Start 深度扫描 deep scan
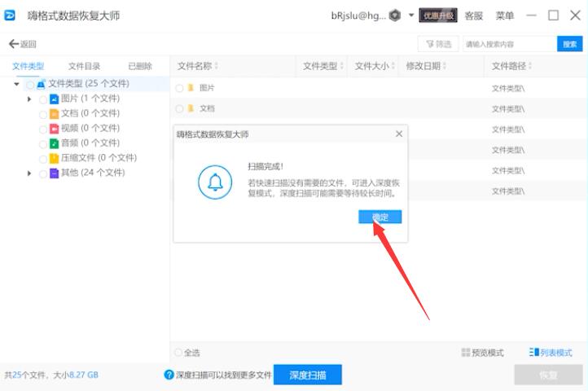588x391 pixels. click(x=308, y=375)
